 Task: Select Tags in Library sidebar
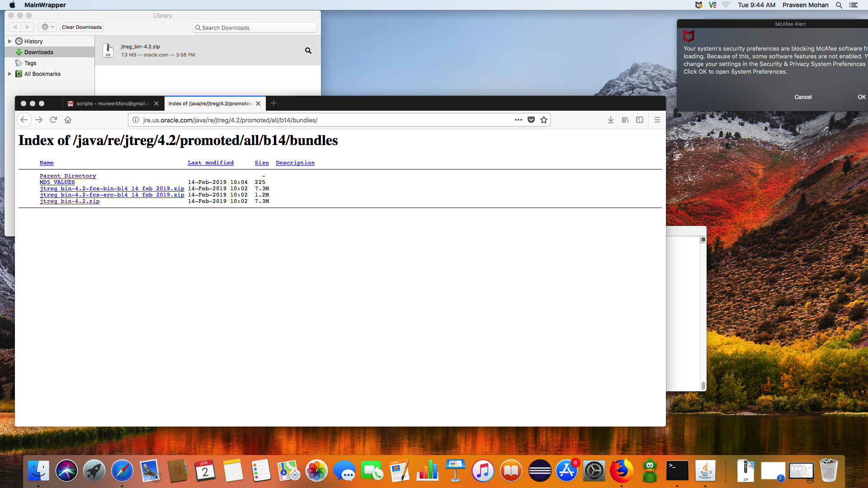(30, 63)
